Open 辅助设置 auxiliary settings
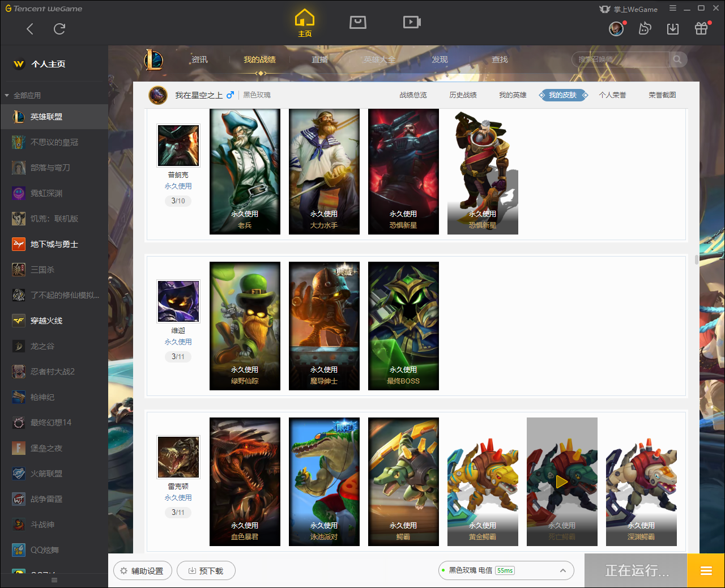Image resolution: width=725 pixels, height=588 pixels. pyautogui.click(x=143, y=570)
